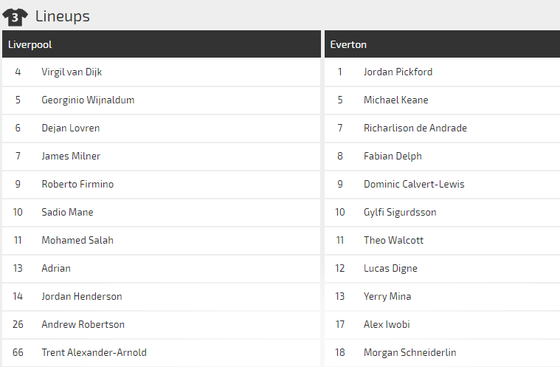This screenshot has height=367, width=560.
Task: Click the Lineups jersey icon
Action: pyautogui.click(x=15, y=17)
